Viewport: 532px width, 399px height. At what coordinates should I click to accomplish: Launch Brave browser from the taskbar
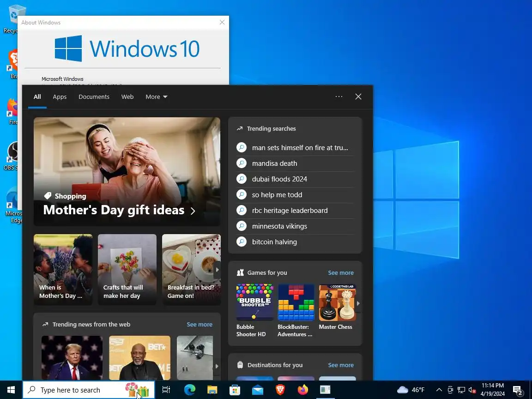pyautogui.click(x=280, y=390)
